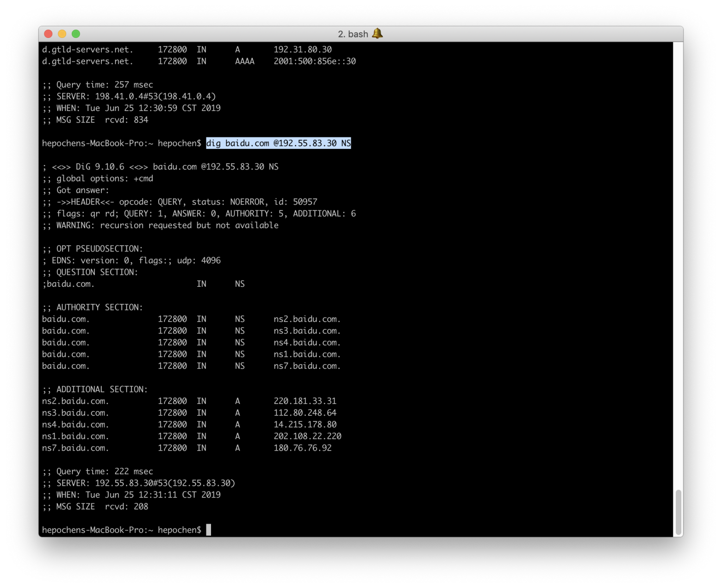Click ns1.baidu.com. in authority section
The height and width of the screenshot is (588, 722).
(x=307, y=354)
